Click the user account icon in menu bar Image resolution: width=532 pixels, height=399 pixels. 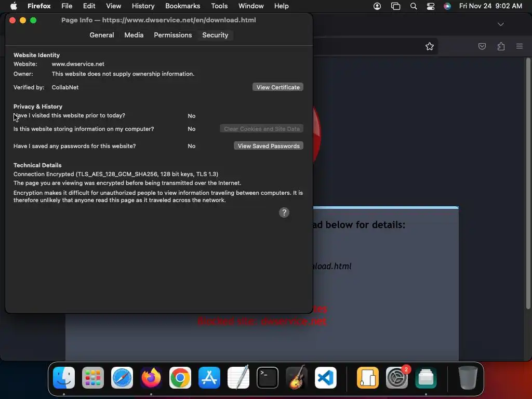377,6
